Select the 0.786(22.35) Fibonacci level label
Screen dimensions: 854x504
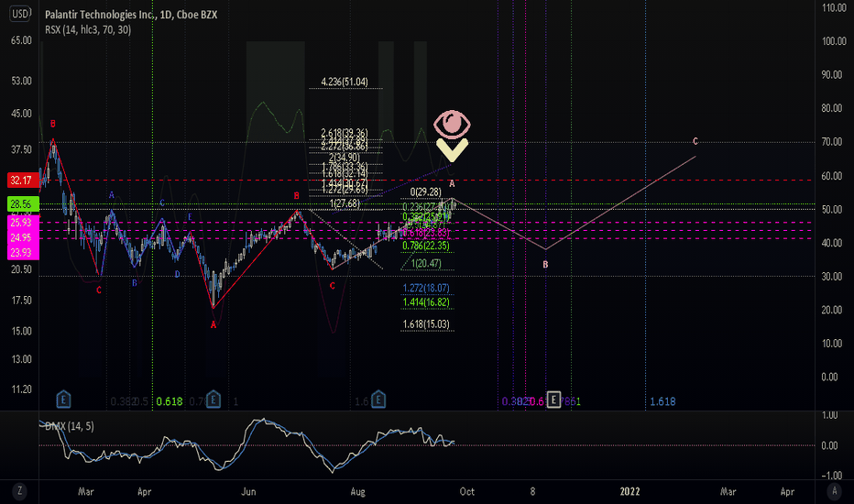(x=426, y=246)
